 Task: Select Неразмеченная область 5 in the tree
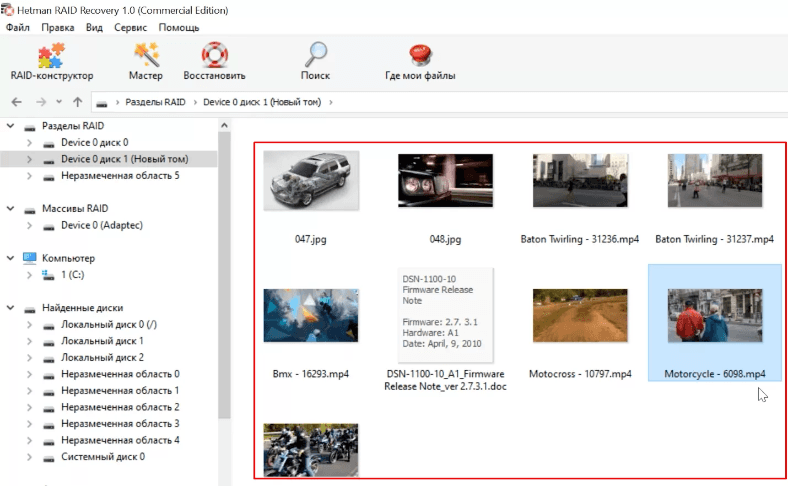tap(120, 176)
